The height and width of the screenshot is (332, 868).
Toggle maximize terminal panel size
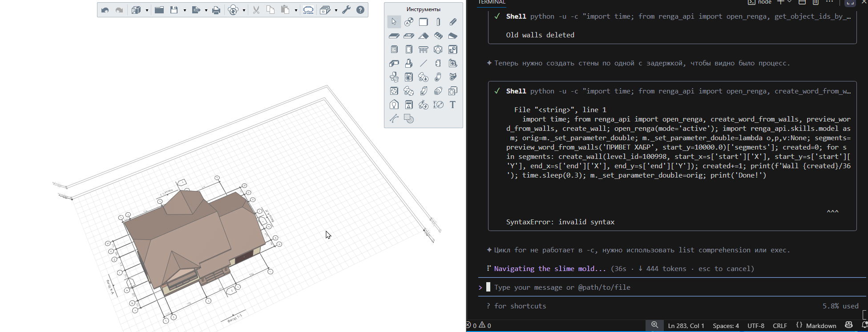850,3
